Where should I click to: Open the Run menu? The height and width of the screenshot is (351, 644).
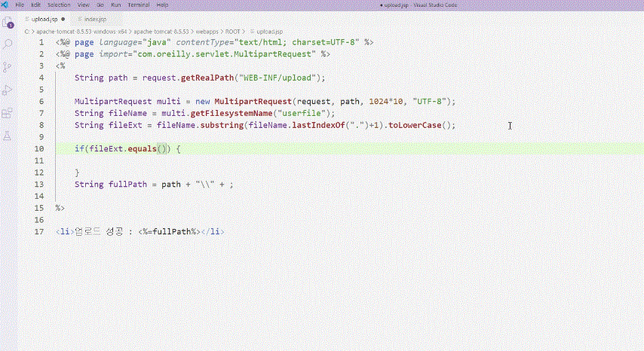(116, 5)
